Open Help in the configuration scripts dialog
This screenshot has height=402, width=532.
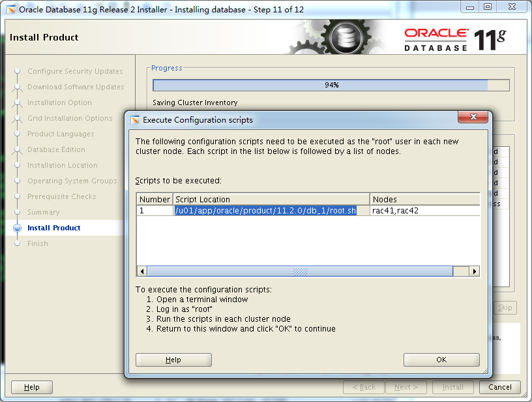tap(173, 360)
